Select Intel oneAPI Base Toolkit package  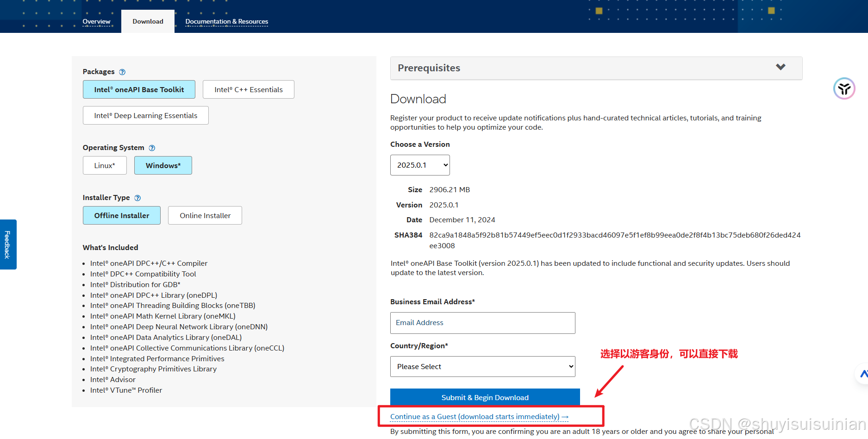(x=139, y=89)
